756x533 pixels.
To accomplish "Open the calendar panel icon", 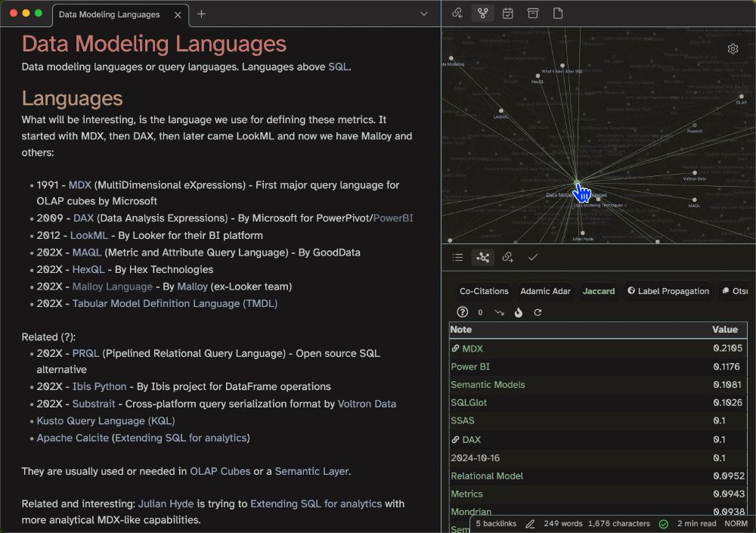I will tap(507, 13).
